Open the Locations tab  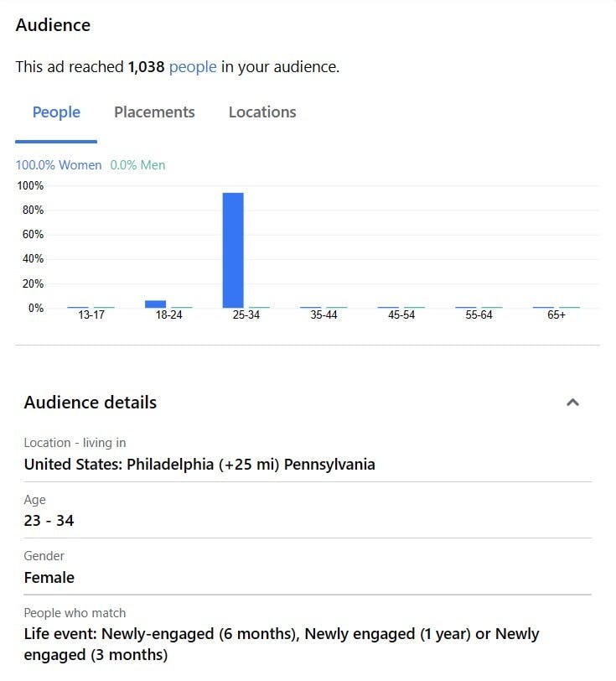(x=262, y=112)
